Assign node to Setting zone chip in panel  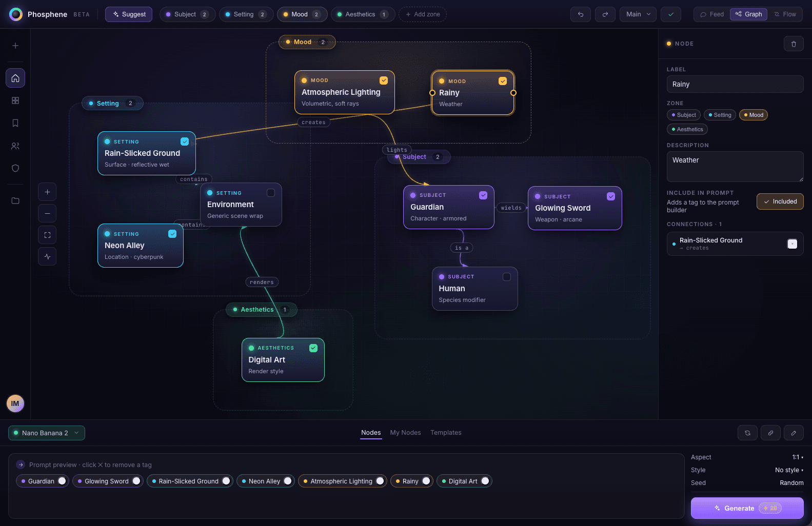720,115
